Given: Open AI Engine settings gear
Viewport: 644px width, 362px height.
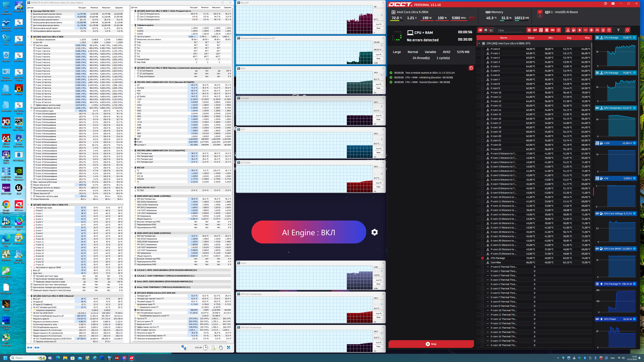Looking at the screenshot, I should (375, 232).
